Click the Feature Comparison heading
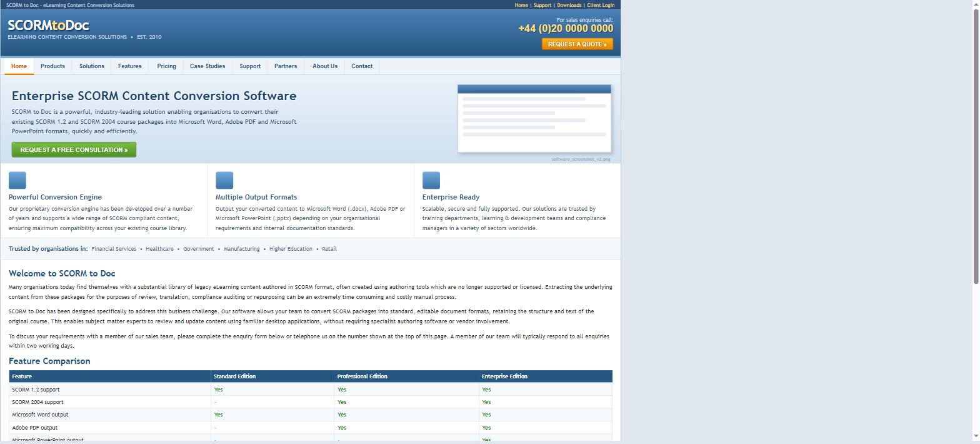Viewport: 980px width, 444px height. 49,361
